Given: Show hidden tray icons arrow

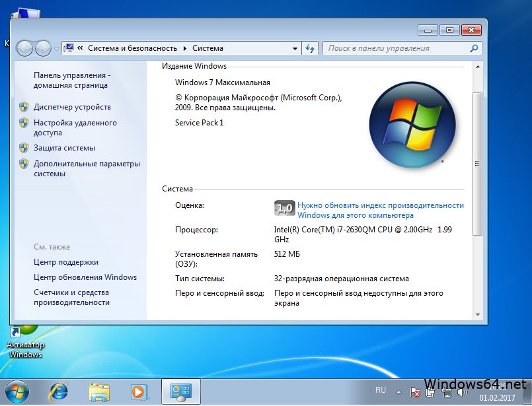Looking at the screenshot, I should (399, 392).
